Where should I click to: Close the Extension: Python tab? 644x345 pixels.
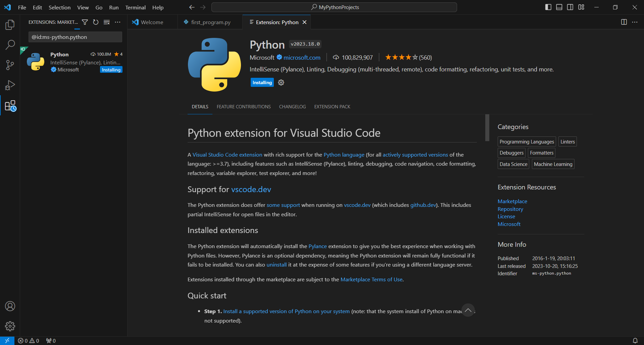pyautogui.click(x=304, y=22)
